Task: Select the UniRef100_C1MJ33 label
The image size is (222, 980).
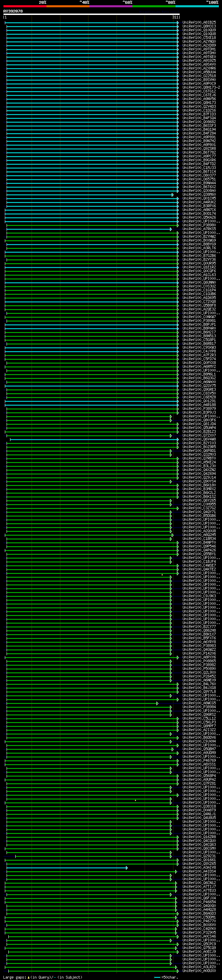Action: coord(199,168)
